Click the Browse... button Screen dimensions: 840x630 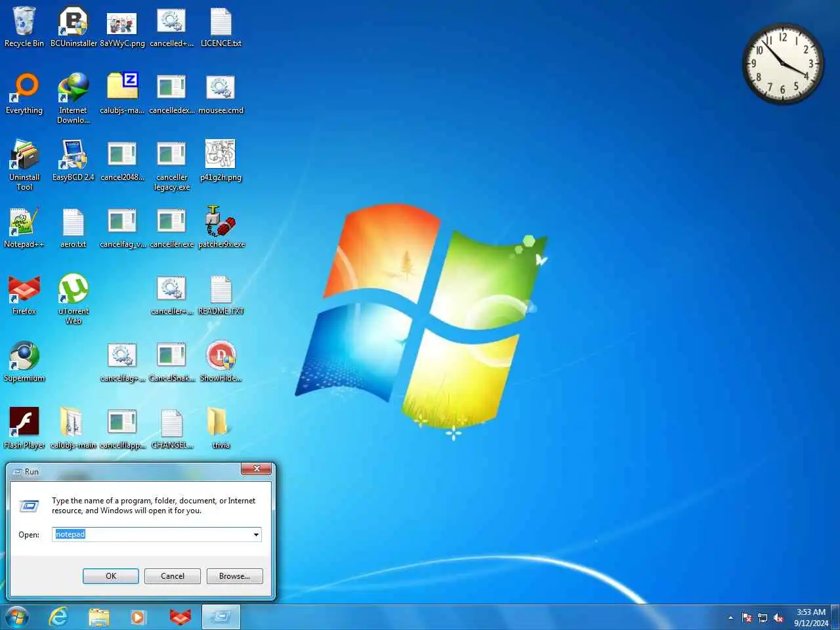tap(234, 576)
